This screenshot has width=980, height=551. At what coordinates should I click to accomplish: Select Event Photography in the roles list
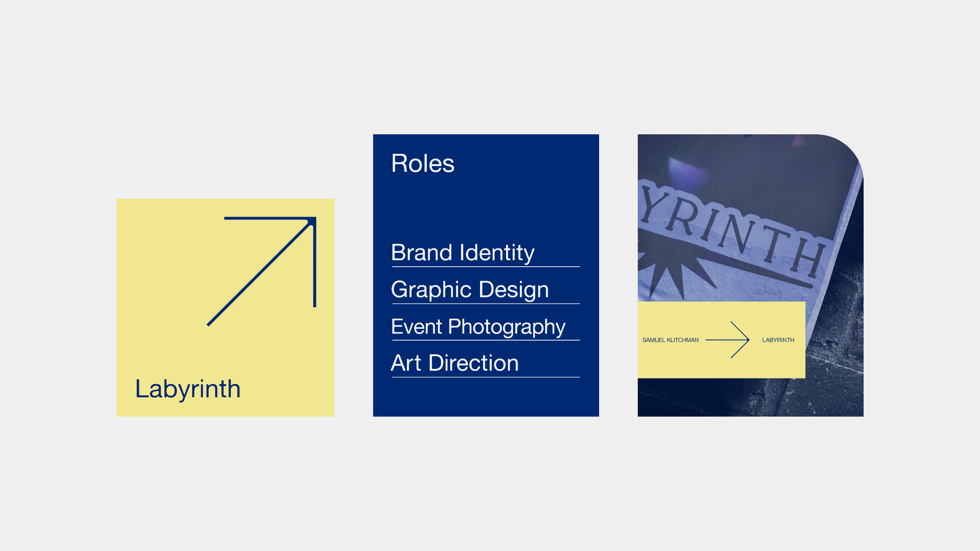(x=478, y=326)
